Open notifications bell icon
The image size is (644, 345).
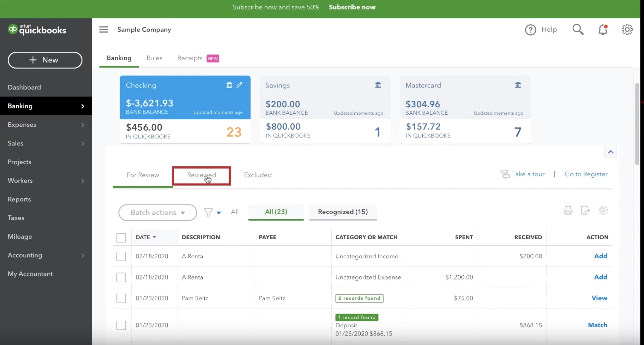pyautogui.click(x=603, y=30)
